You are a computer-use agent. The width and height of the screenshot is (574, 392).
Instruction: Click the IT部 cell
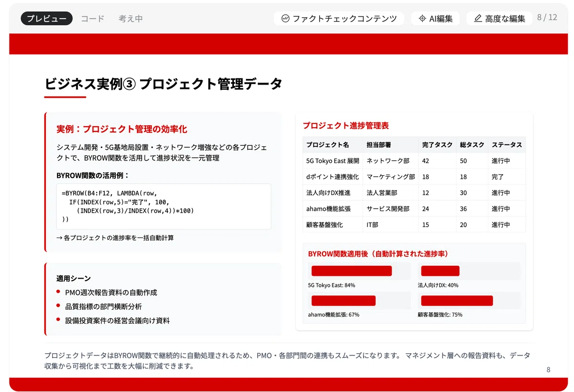pyautogui.click(x=390, y=225)
